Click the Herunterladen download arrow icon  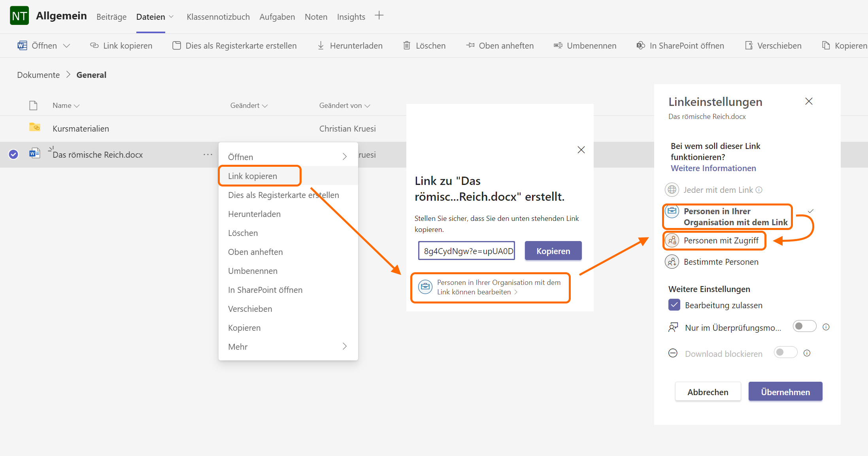point(321,45)
